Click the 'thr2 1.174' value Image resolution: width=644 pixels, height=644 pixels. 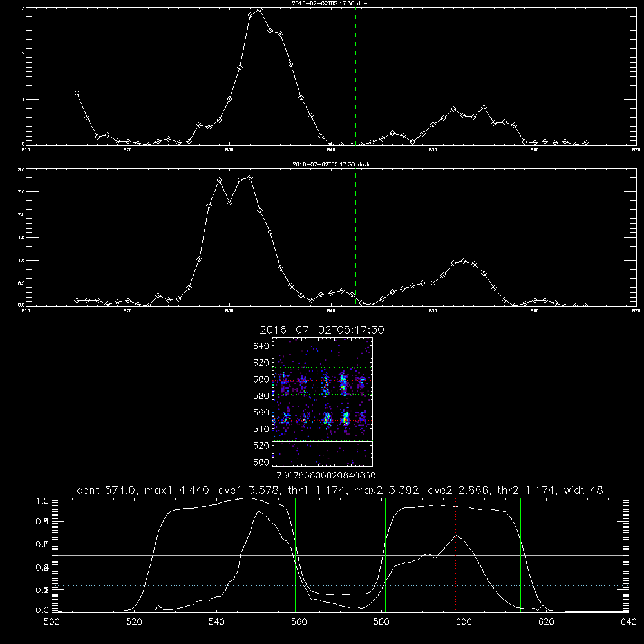point(527,490)
